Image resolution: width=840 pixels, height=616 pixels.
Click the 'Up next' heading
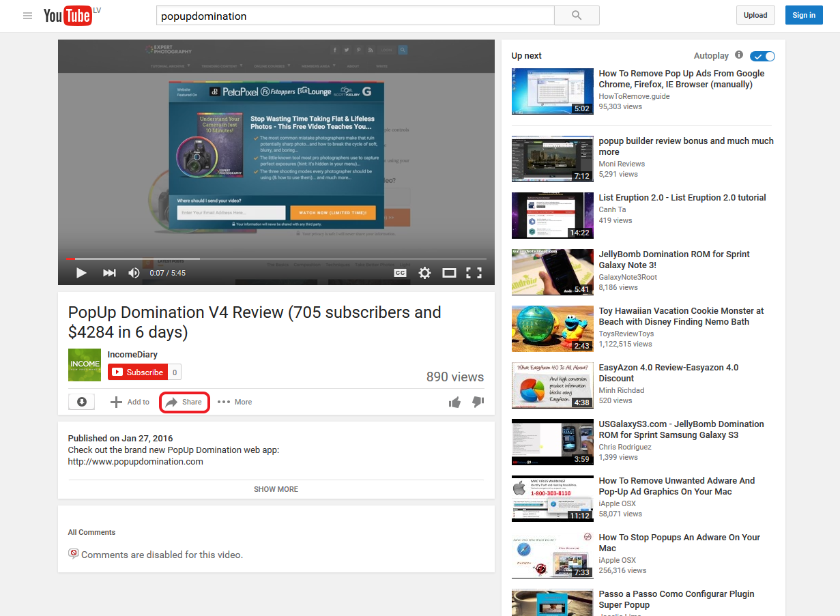tap(527, 56)
